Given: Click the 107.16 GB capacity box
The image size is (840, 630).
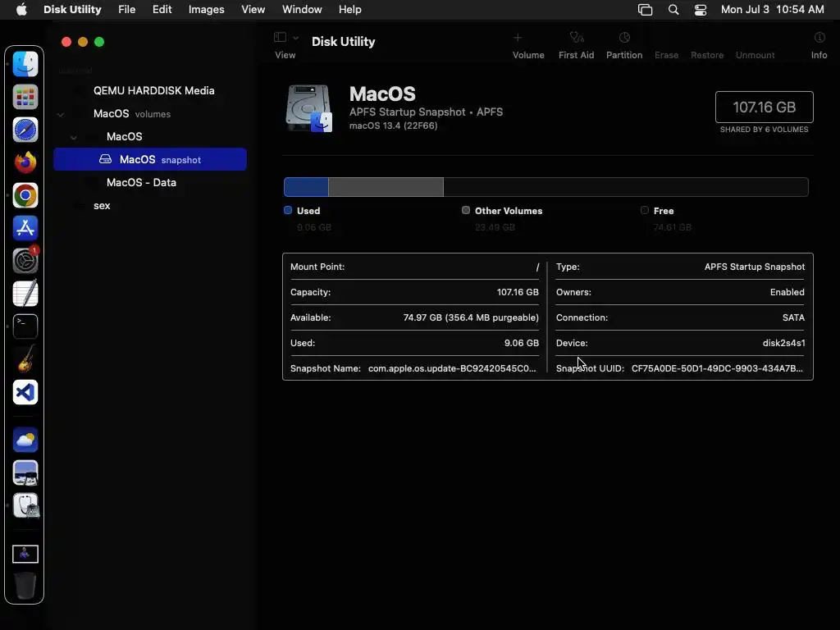Looking at the screenshot, I should coord(764,107).
